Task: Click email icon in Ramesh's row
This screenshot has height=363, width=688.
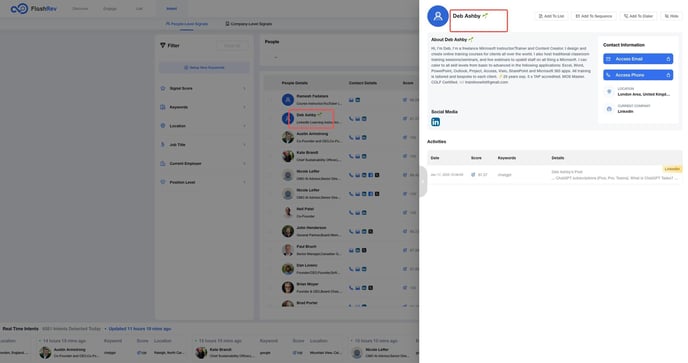Action: [351, 100]
